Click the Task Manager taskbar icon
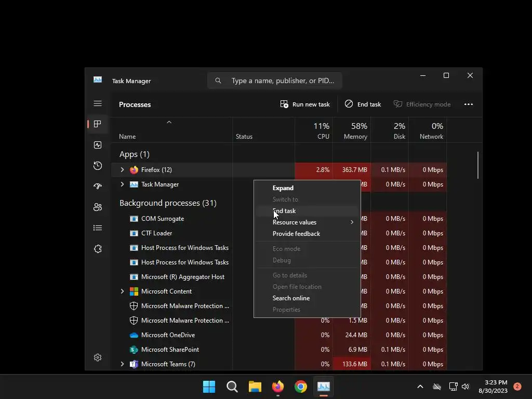The height and width of the screenshot is (399, 532). point(323,387)
